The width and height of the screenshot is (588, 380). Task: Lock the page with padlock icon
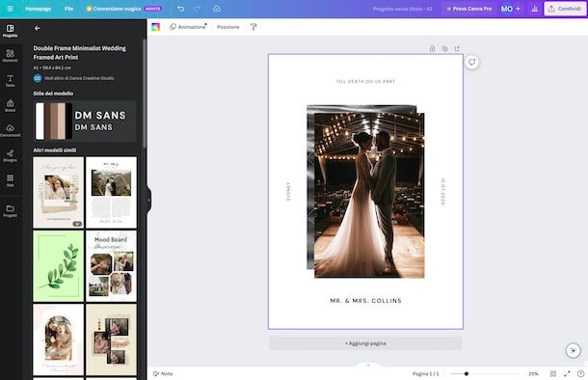pyautogui.click(x=432, y=48)
